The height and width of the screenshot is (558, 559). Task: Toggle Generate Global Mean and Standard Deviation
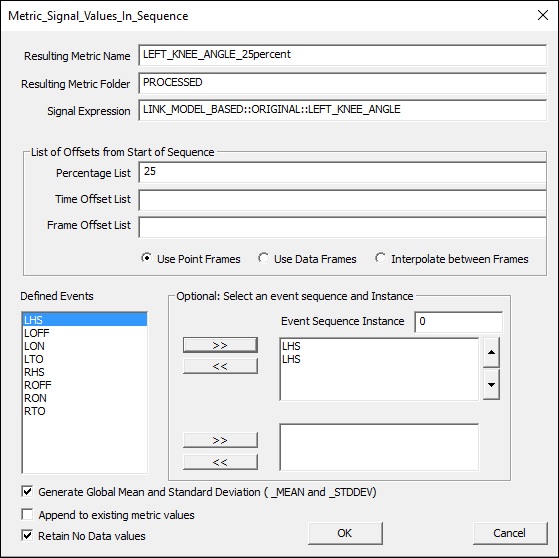coord(27,492)
